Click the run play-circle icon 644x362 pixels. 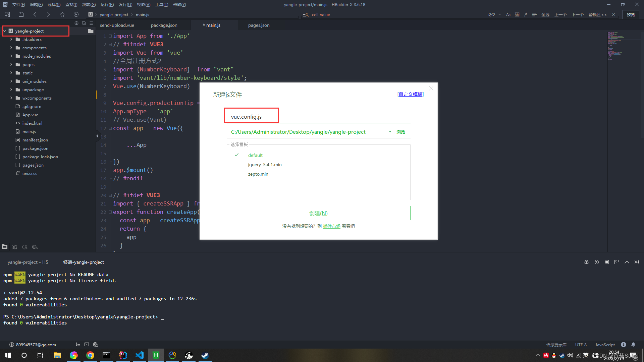click(x=76, y=14)
